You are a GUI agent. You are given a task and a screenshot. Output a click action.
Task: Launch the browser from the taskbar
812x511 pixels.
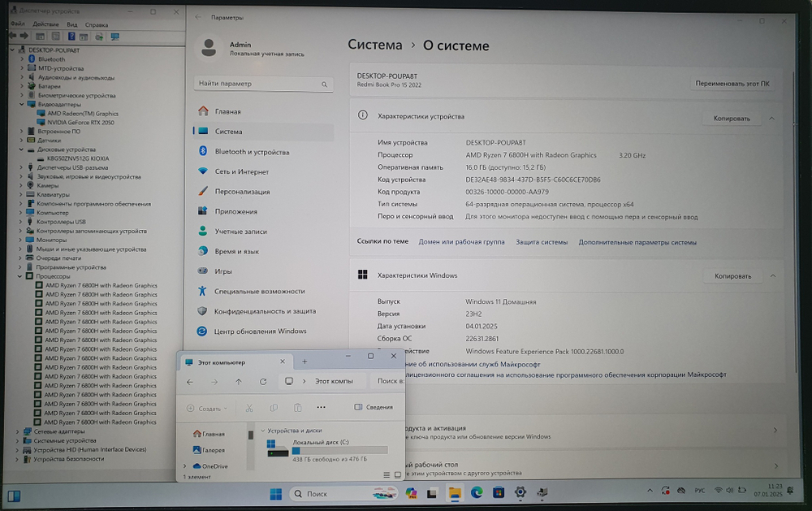coord(475,493)
